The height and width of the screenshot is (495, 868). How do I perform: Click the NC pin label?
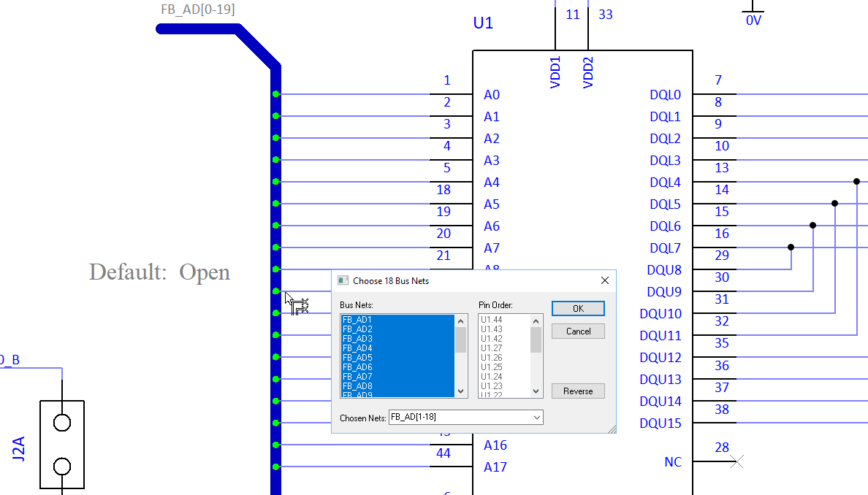tap(673, 462)
